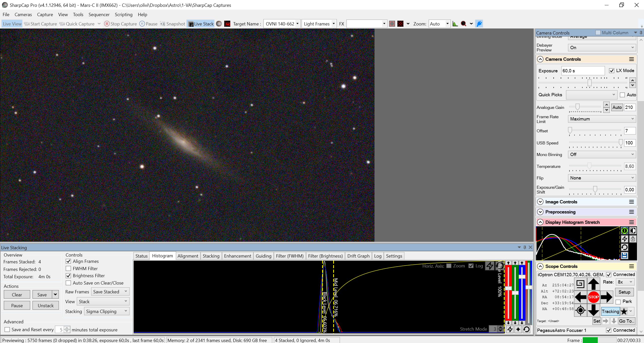Open the Frame Rate Limit dropdown
The image size is (644, 343).
click(x=602, y=119)
